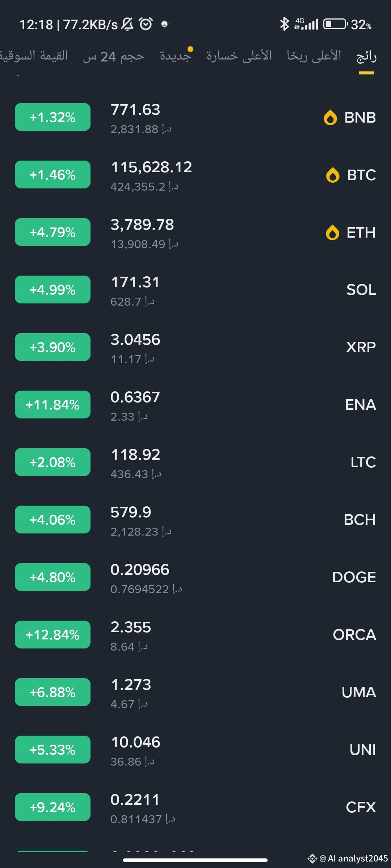
Task: Open the SOL coin row
Action: [x=195, y=290]
